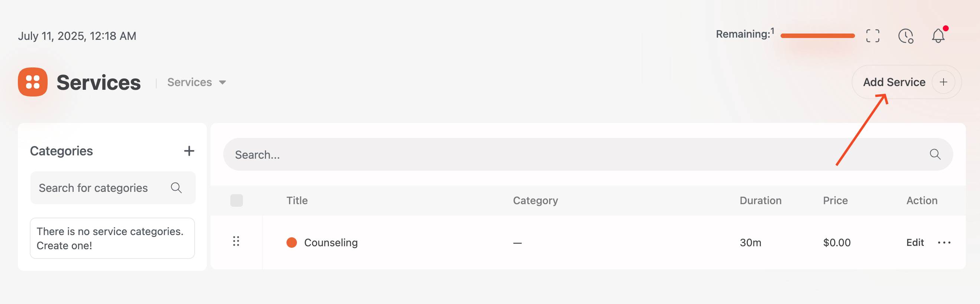The image size is (980, 304).
Task: Open the three-dot menu for Counseling
Action: click(x=944, y=242)
